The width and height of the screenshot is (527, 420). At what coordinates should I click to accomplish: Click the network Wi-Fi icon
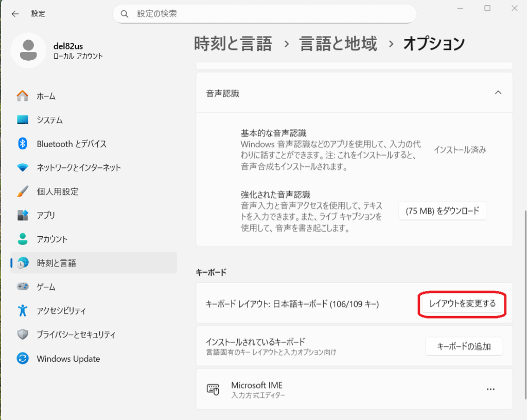[x=23, y=168]
